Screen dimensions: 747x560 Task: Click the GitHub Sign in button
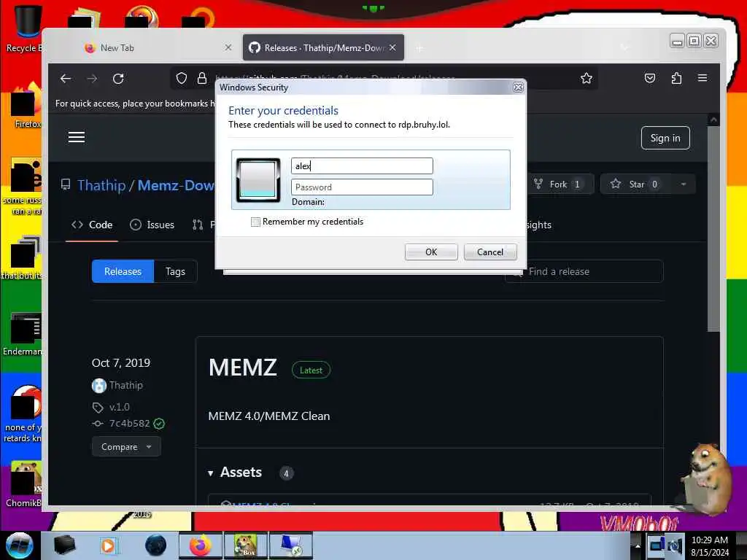tap(665, 138)
